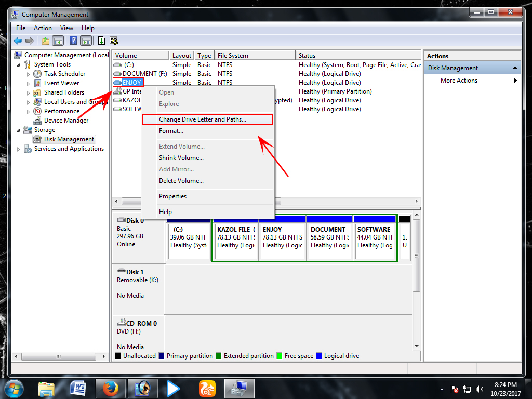Open Microsoft Word from the taskbar
This screenshot has width=532, height=399.
pos(78,389)
